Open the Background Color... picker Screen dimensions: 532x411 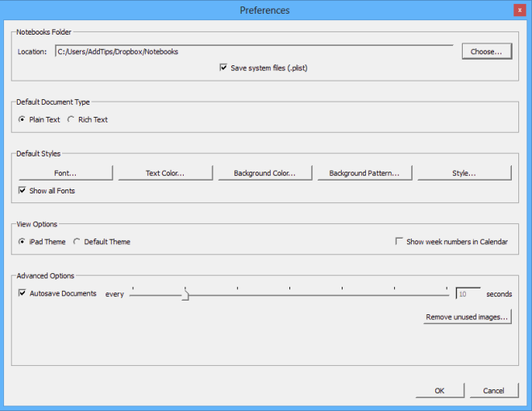tap(264, 173)
